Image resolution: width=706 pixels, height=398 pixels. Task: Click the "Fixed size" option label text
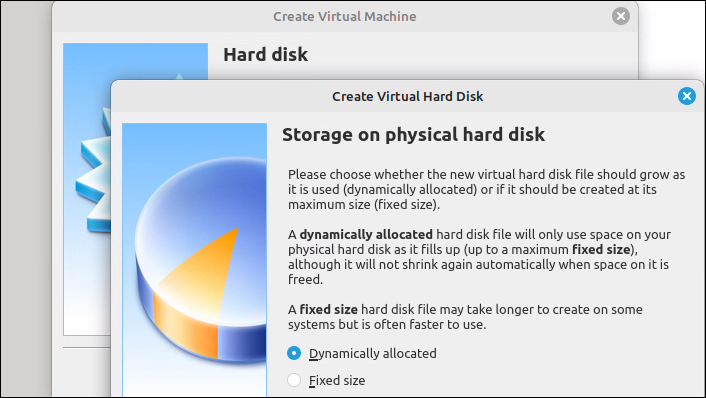[x=337, y=380]
